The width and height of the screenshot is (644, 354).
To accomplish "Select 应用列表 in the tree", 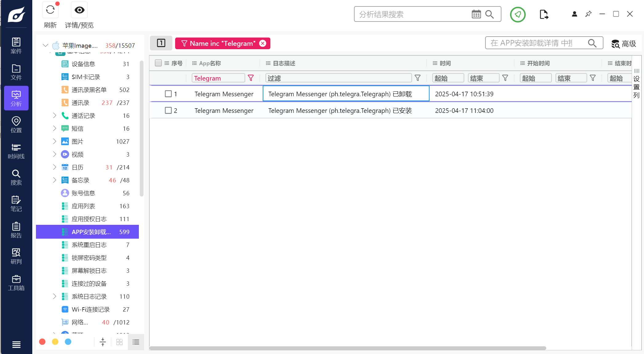I will 88,206.
